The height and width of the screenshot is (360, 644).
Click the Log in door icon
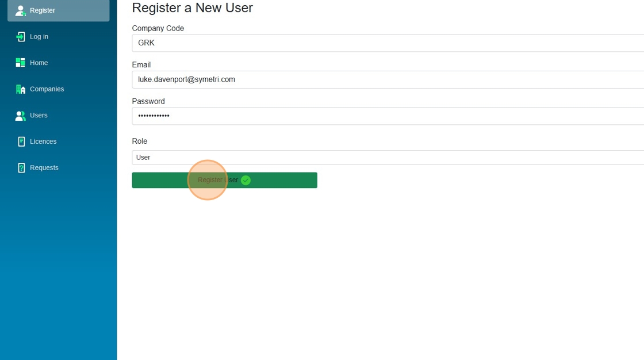(21, 37)
